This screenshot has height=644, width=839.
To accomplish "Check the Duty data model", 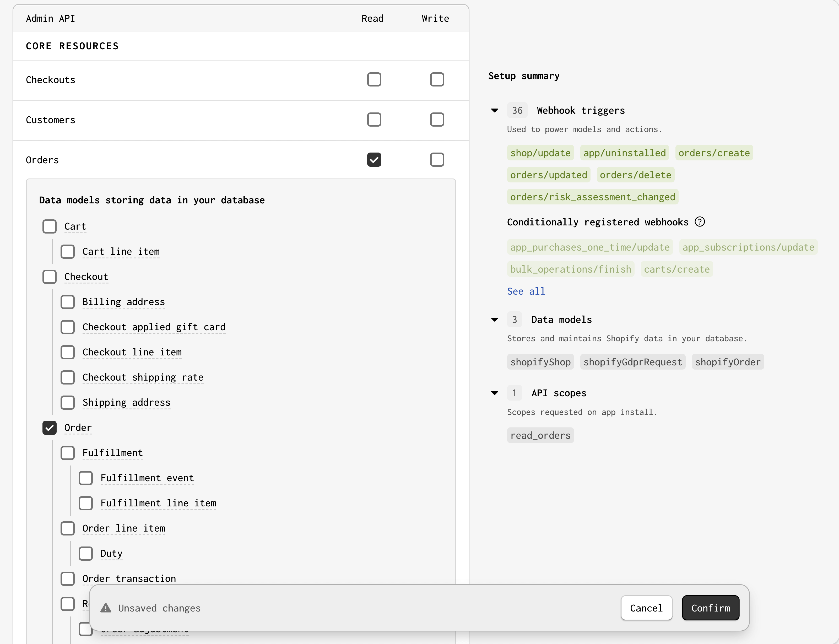I will [85, 553].
